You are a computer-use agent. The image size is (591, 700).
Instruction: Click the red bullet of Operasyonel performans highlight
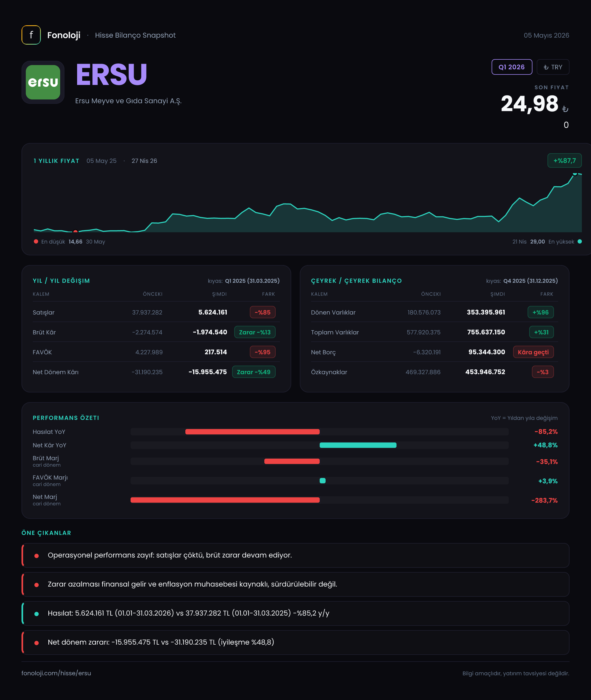tap(37, 556)
